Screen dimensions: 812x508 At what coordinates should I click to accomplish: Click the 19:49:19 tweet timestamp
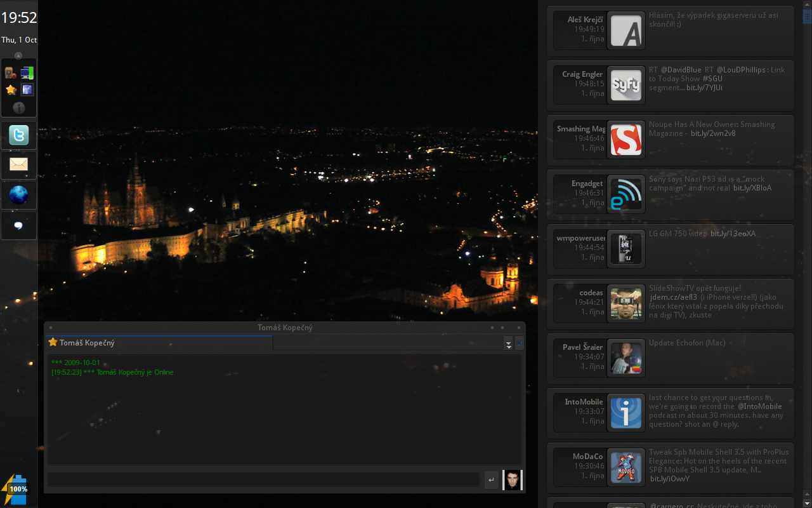point(589,29)
